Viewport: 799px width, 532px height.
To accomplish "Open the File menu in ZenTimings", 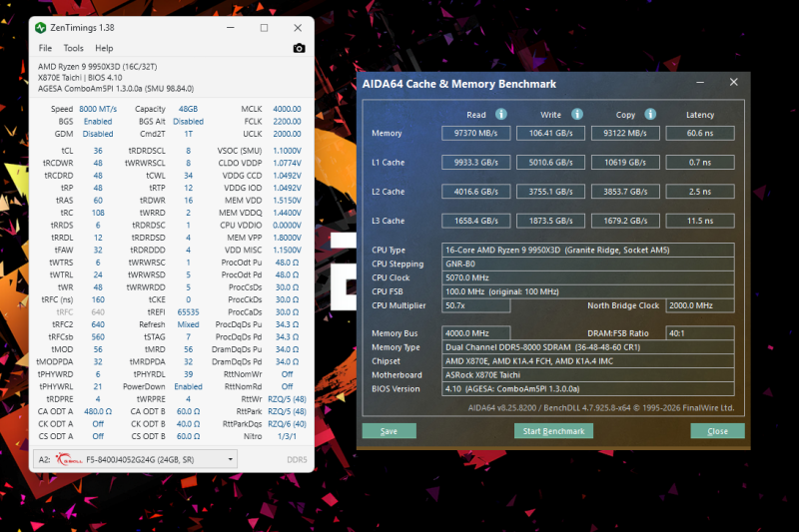I will point(45,48).
